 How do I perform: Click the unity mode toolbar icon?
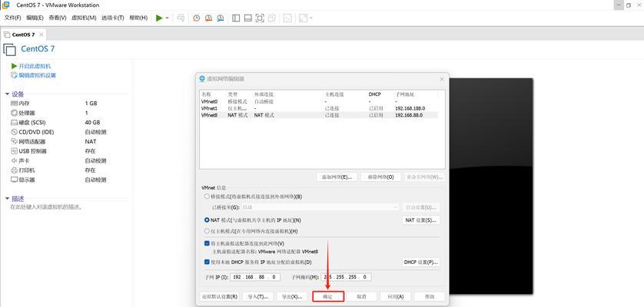271,18
